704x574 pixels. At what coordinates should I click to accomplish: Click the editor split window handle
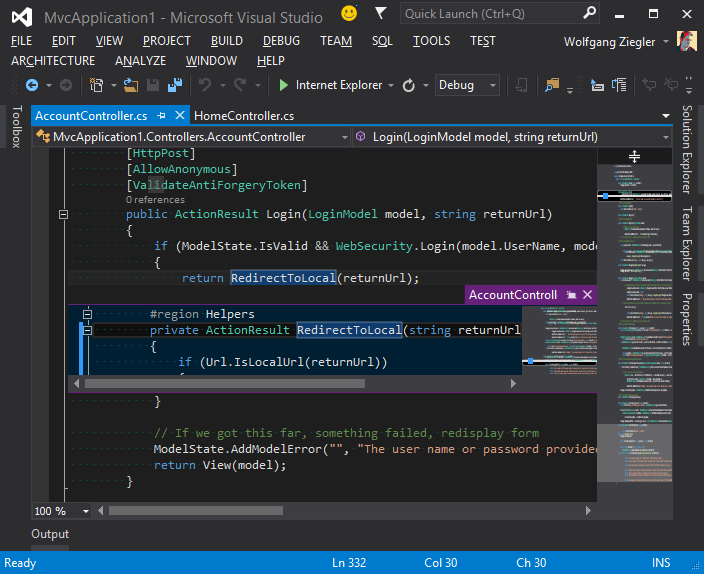[x=634, y=156]
